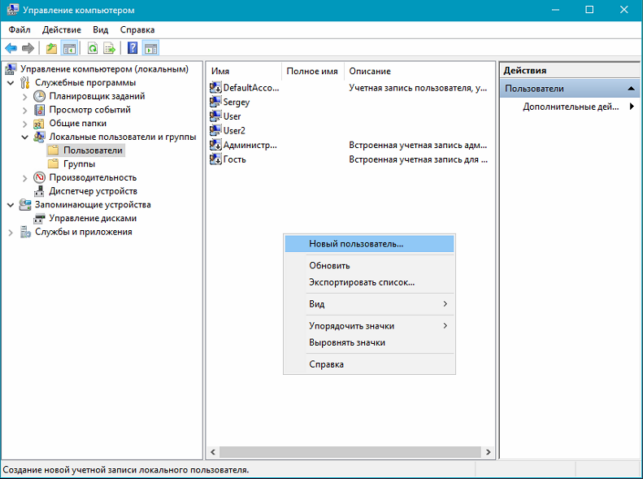The height and width of the screenshot is (479, 643).
Task: Click the Просмотр событий icon
Action: point(39,109)
